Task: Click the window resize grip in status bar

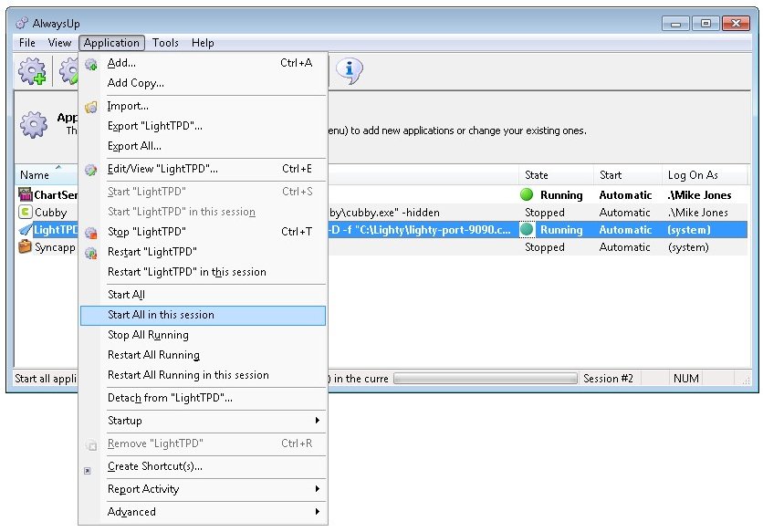Action: tap(746, 381)
